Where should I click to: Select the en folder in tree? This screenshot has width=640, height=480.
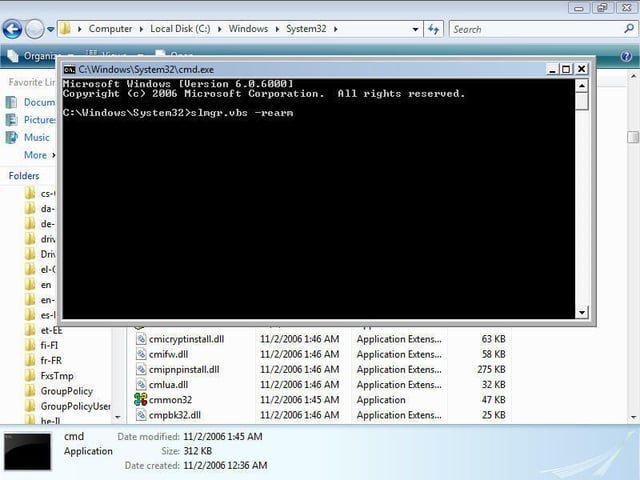pyautogui.click(x=46, y=285)
